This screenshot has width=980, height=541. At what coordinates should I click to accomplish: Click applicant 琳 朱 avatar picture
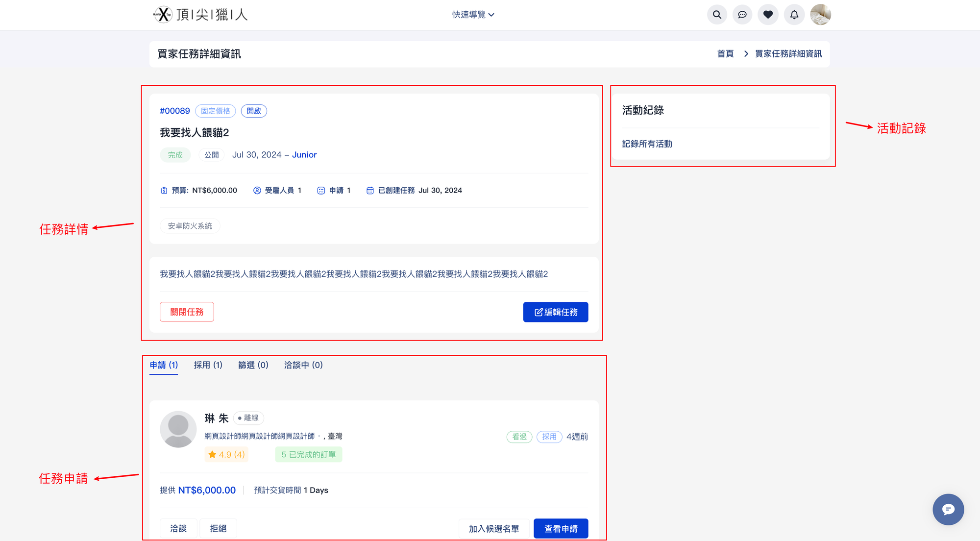[x=178, y=429]
